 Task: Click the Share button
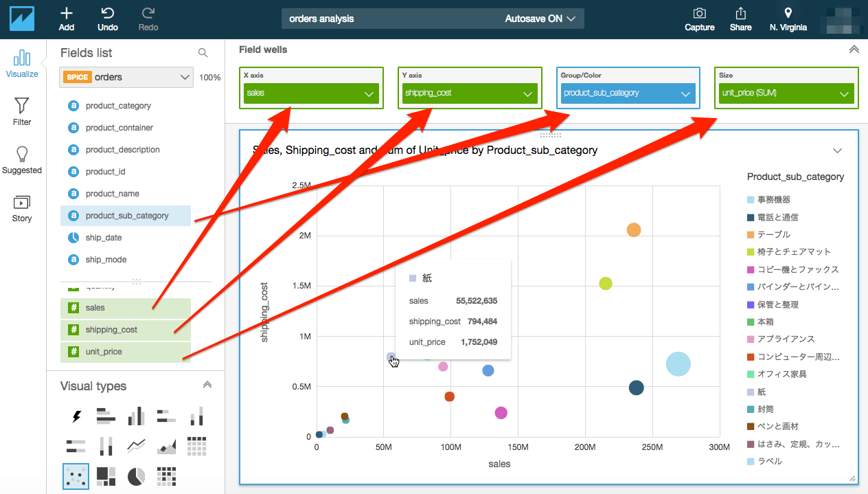[x=740, y=19]
